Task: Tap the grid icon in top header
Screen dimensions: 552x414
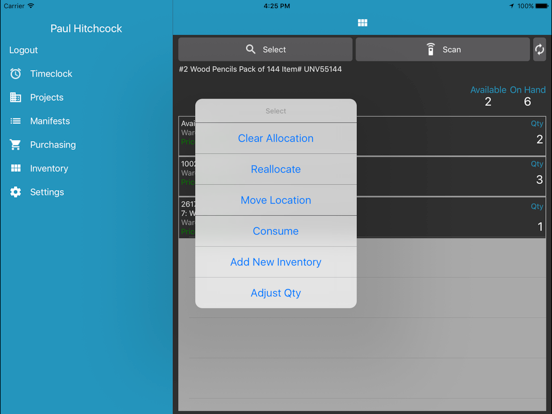Action: [363, 23]
